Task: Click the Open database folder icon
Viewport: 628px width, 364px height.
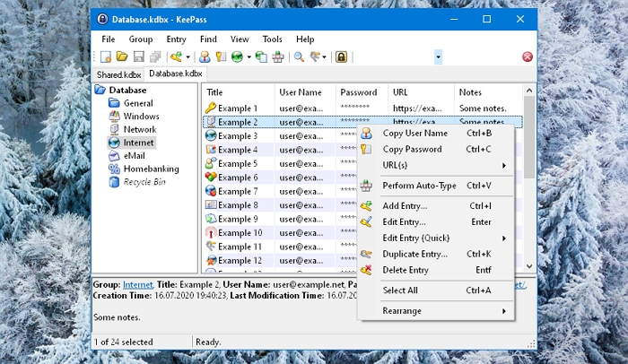Action: coord(122,56)
